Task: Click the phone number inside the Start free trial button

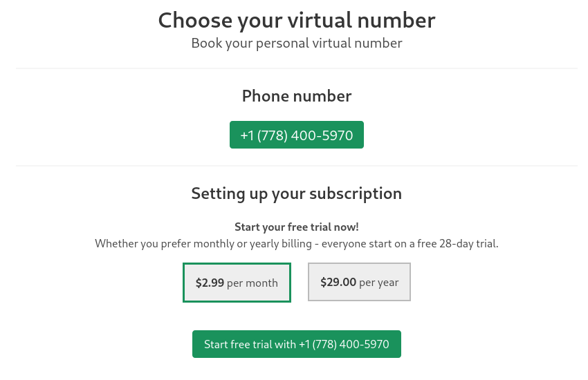Action: click(344, 344)
